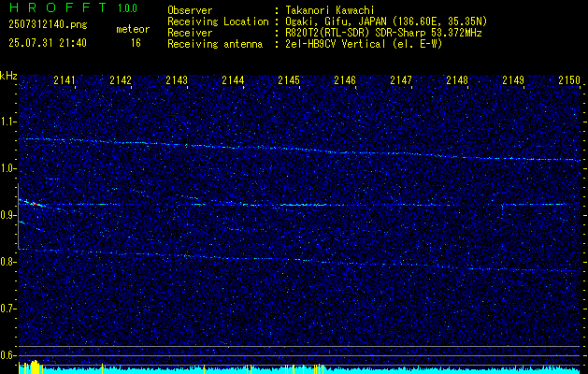The width and height of the screenshot is (588, 374).
Task: Click the 1.0 kHz frequency label
Action: [x=7, y=169]
